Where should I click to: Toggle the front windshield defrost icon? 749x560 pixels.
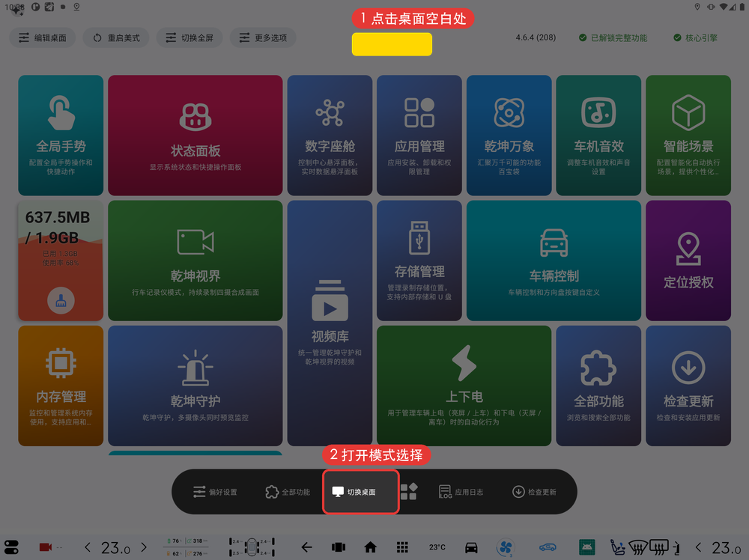638,547
